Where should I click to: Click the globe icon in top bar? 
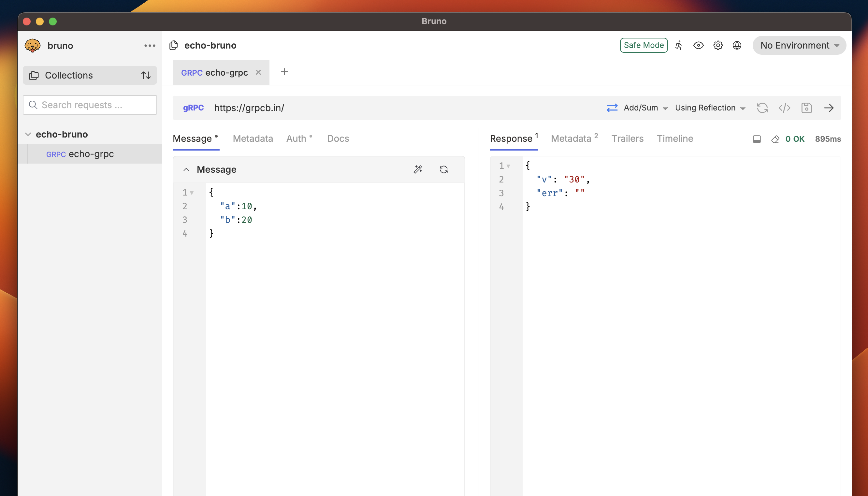[737, 45]
